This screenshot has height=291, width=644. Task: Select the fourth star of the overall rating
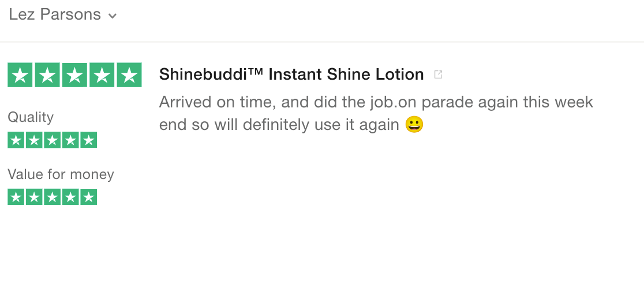coord(102,75)
